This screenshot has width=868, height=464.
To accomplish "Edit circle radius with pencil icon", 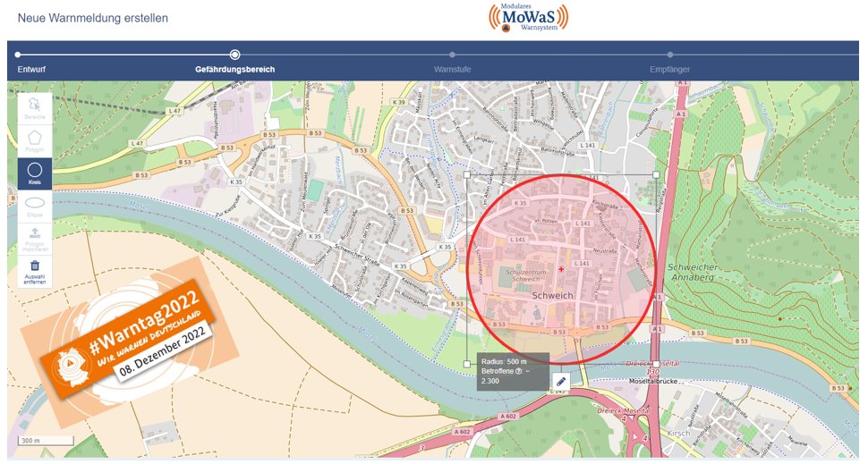I will pyautogui.click(x=560, y=382).
